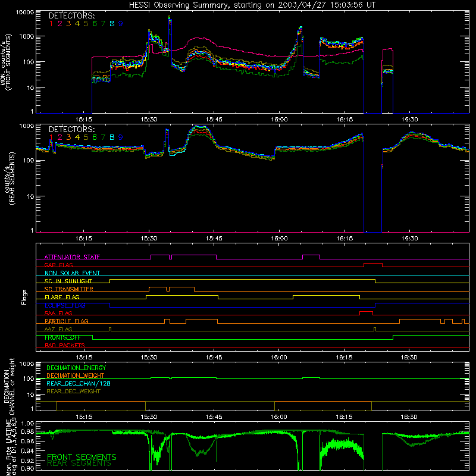Click the counts/s (REAR SEGMENTS) axis title
This screenshot has height=476, width=476.
(x=10, y=178)
